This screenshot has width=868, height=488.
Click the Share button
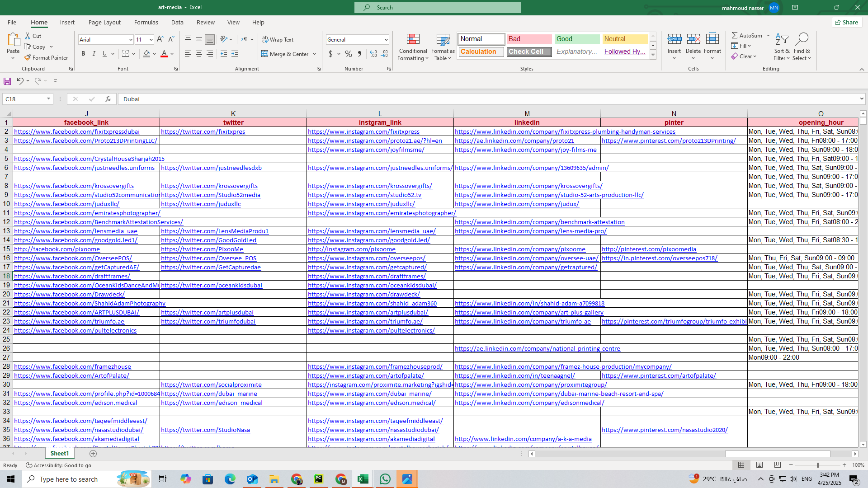tap(847, 22)
